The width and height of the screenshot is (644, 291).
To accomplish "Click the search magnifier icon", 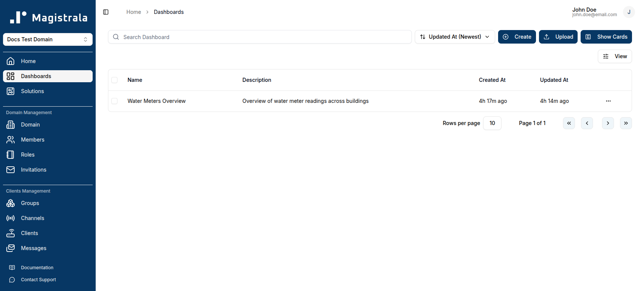I will (x=116, y=37).
